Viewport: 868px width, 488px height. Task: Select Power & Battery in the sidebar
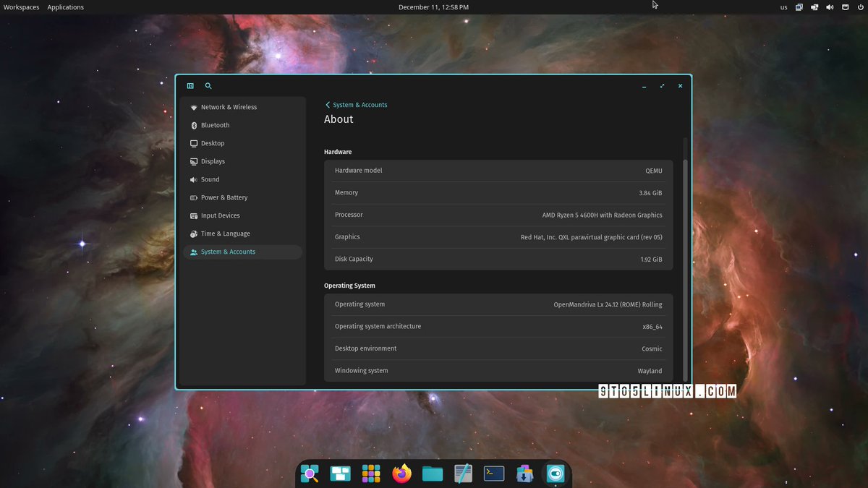click(242, 197)
